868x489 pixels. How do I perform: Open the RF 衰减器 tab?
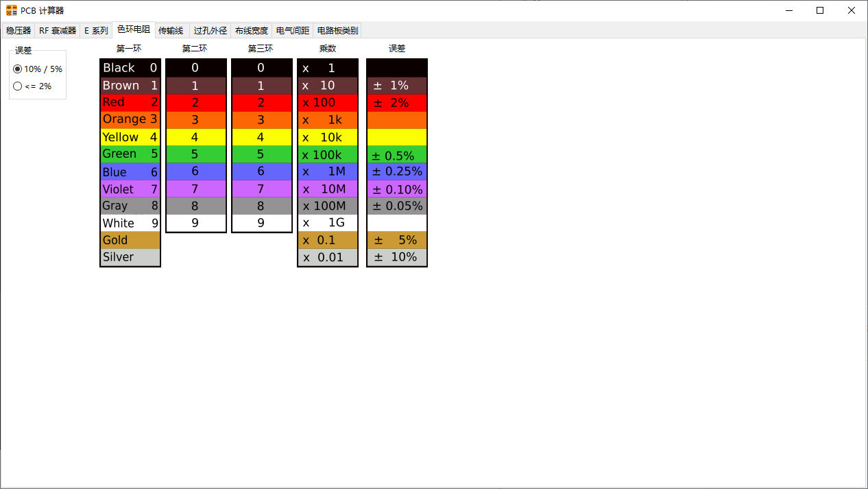58,31
